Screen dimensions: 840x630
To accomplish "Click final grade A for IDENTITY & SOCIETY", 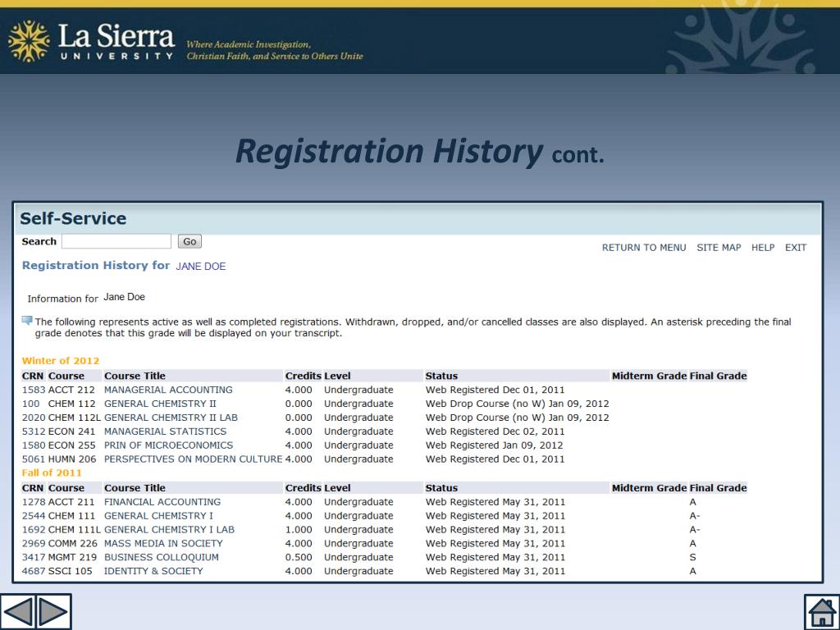I will [x=692, y=572].
